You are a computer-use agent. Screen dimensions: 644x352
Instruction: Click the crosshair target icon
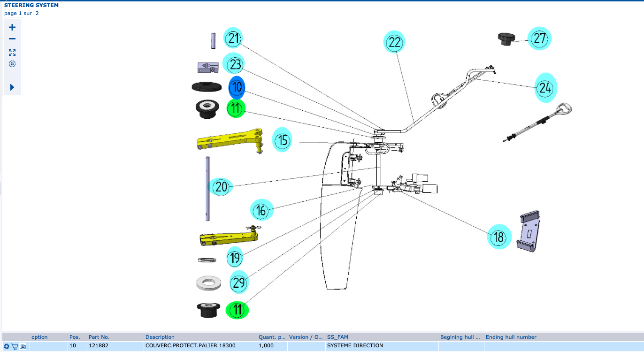(x=12, y=64)
